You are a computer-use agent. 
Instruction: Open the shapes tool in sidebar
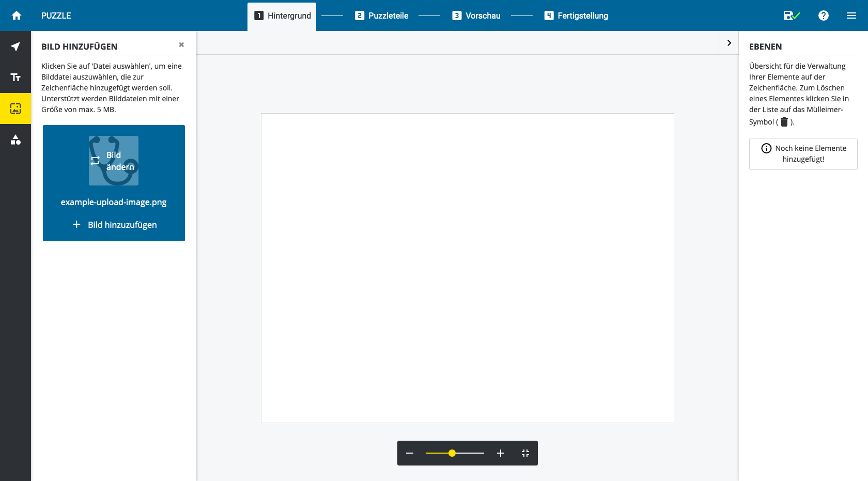pos(16,139)
